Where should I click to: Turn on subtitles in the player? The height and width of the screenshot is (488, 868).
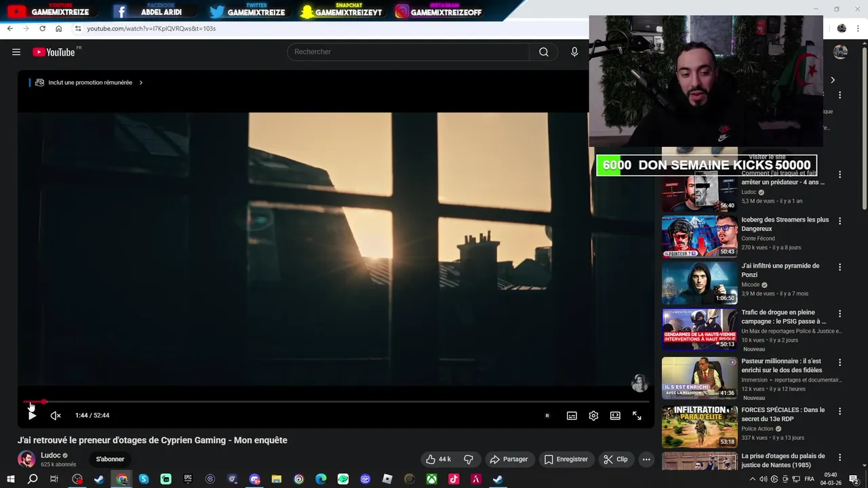click(572, 415)
